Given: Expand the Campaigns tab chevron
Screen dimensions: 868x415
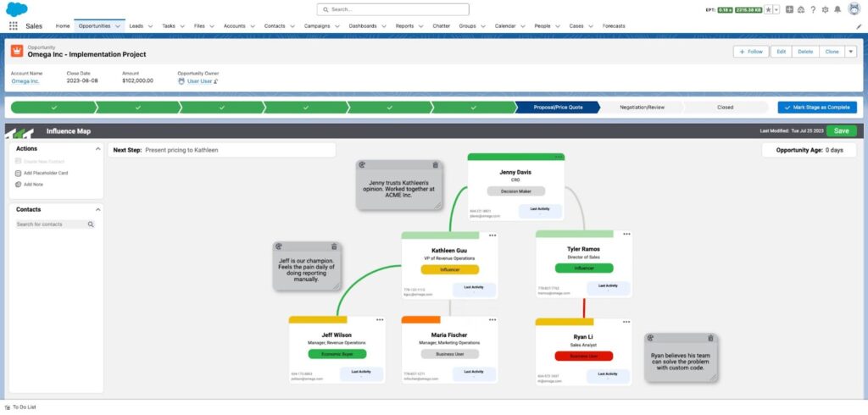Looking at the screenshot, I should click(x=337, y=26).
